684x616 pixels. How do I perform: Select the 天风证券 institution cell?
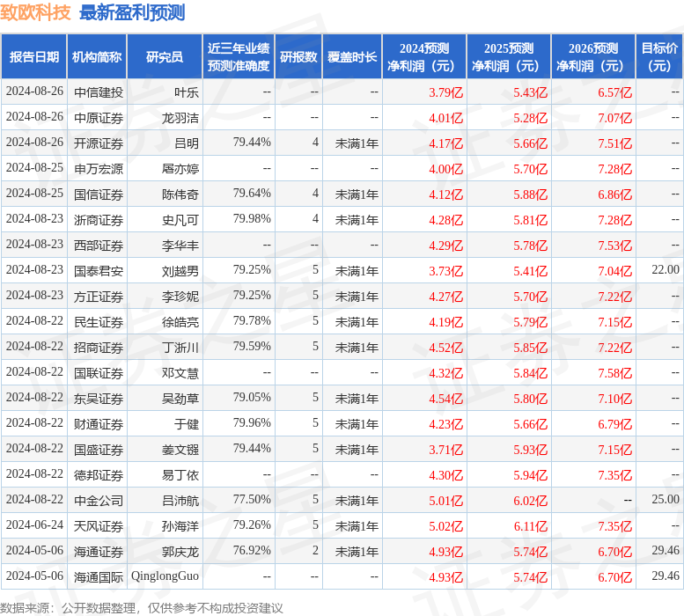pyautogui.click(x=99, y=526)
